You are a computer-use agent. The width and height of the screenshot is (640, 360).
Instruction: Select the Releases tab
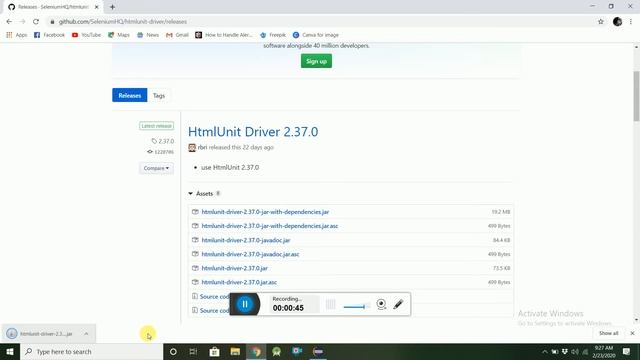[x=130, y=96]
